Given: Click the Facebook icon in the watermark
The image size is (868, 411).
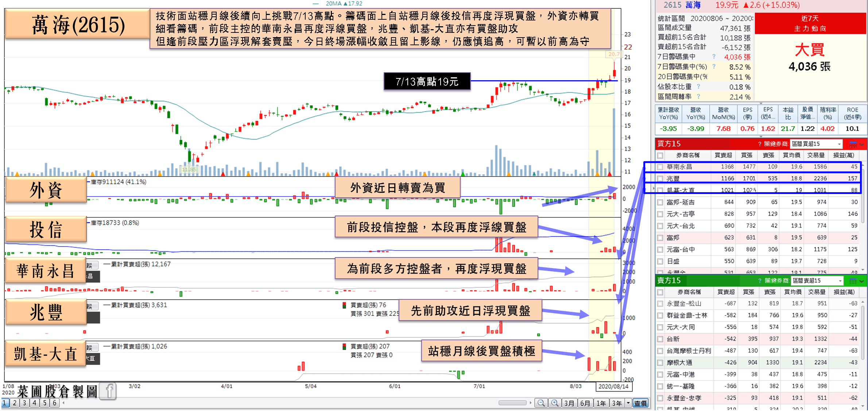Looking at the screenshot, I should pyautogui.click(x=108, y=391).
